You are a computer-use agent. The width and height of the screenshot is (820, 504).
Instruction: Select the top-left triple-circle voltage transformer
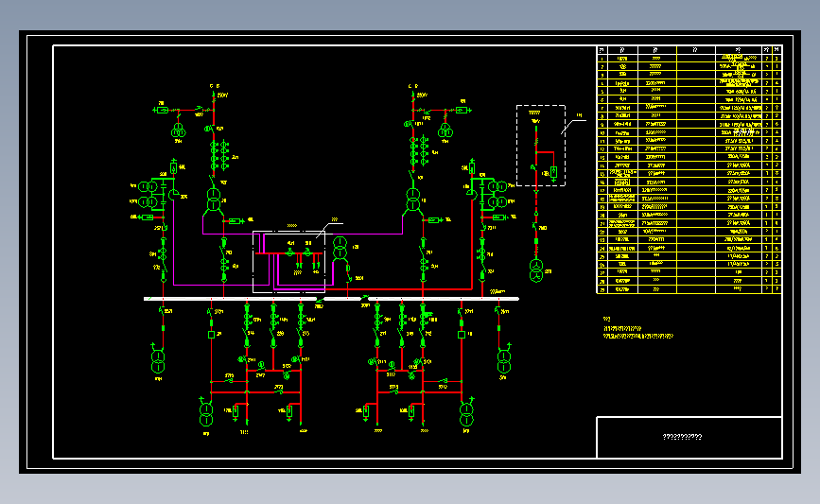179,130
